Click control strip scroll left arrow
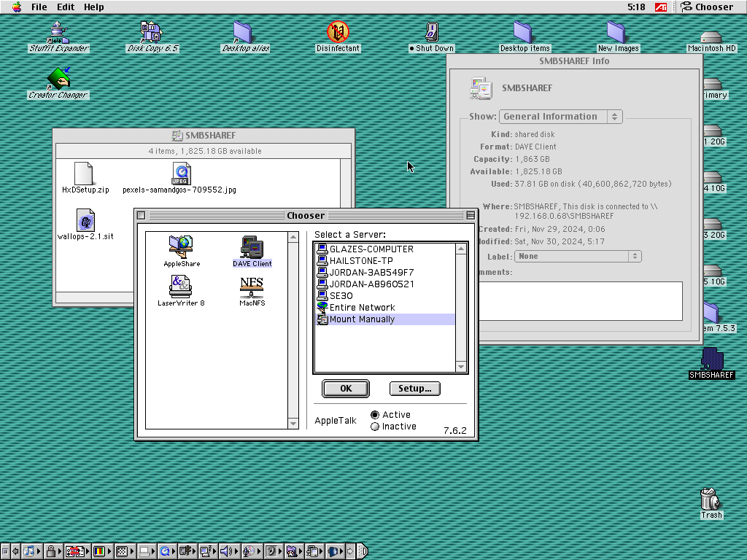This screenshot has height=560, width=747. coord(15,551)
